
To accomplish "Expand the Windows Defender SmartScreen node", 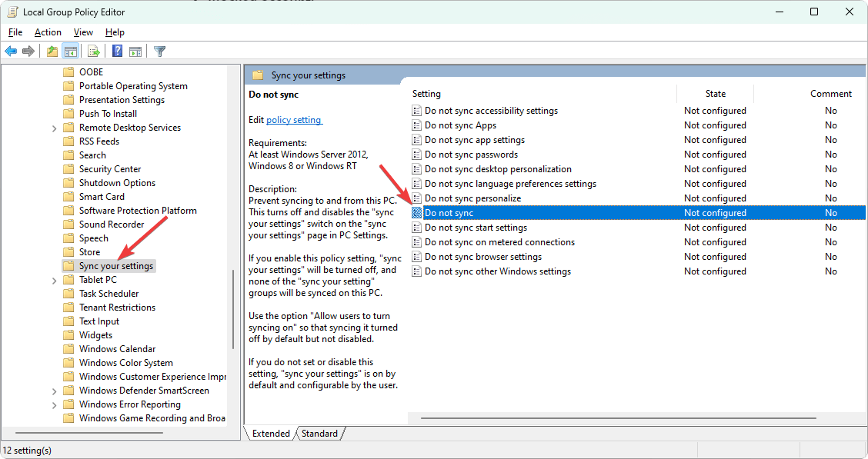I will click(54, 391).
